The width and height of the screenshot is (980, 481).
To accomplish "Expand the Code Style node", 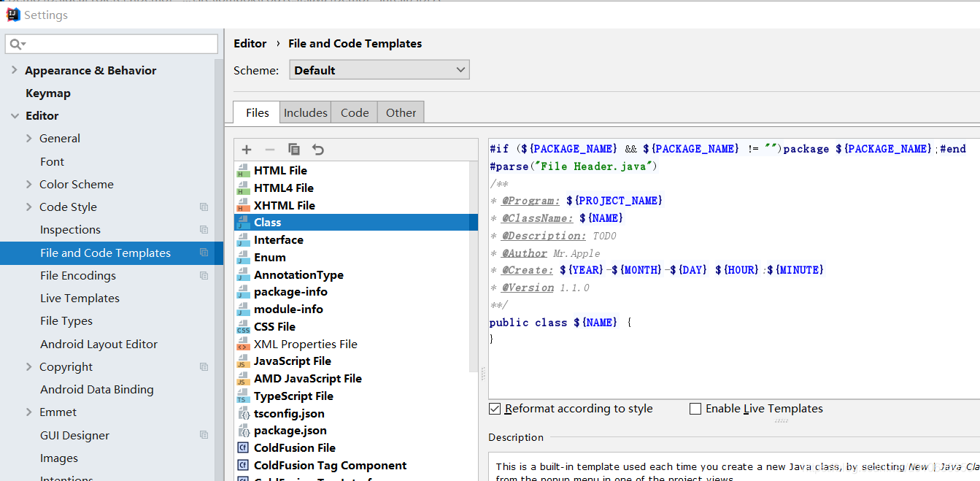I will [29, 207].
